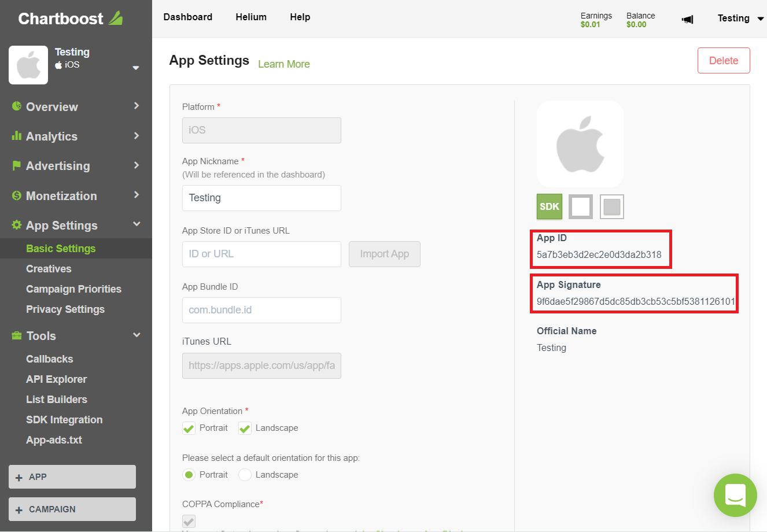Click the gray square icon beside SDK
767x532 pixels.
tap(611, 206)
